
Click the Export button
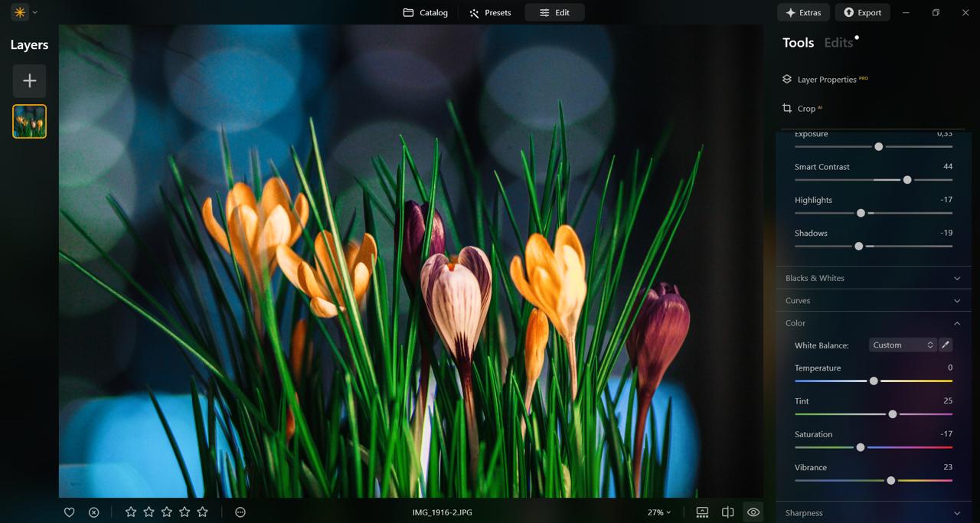(x=862, y=12)
